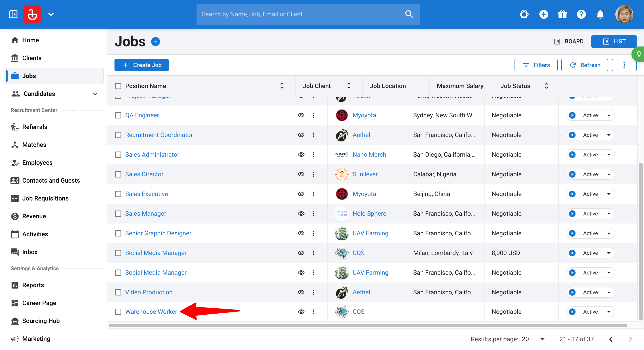Switch to the BOARD view

tap(569, 42)
